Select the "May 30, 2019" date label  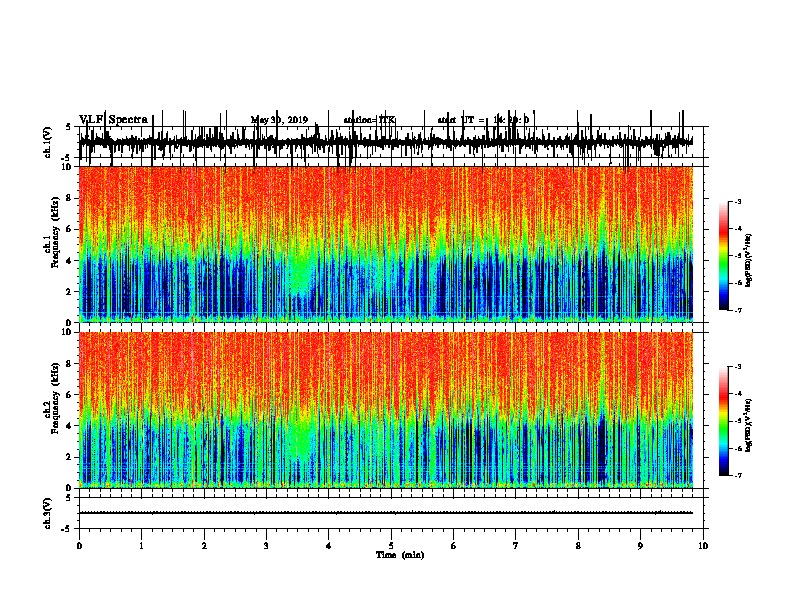[x=279, y=120]
